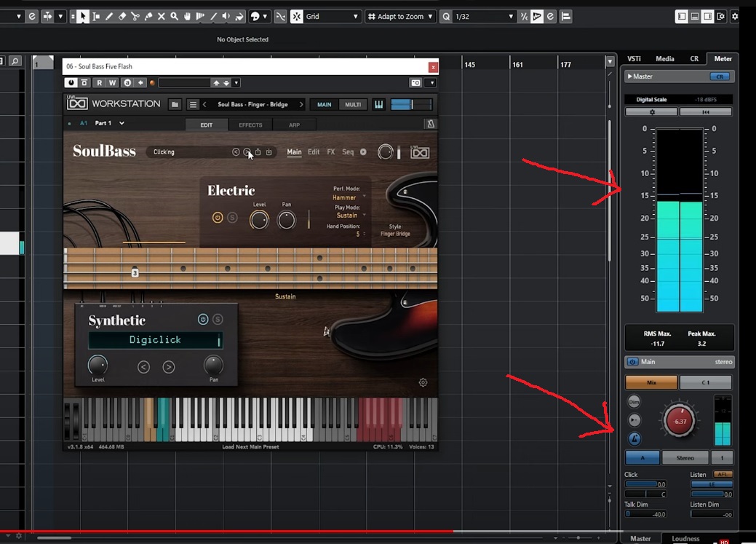Select the Time Warp tool
Viewport: 756px width, 544px height.
pyautogui.click(x=200, y=17)
